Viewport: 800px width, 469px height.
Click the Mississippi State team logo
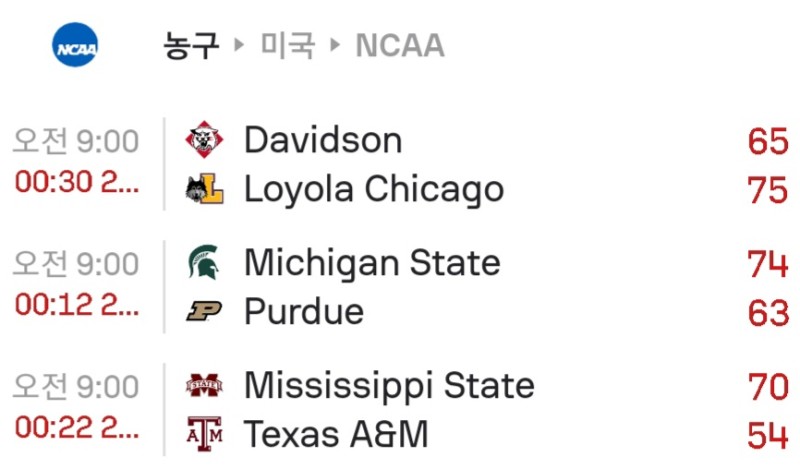pos(205,385)
